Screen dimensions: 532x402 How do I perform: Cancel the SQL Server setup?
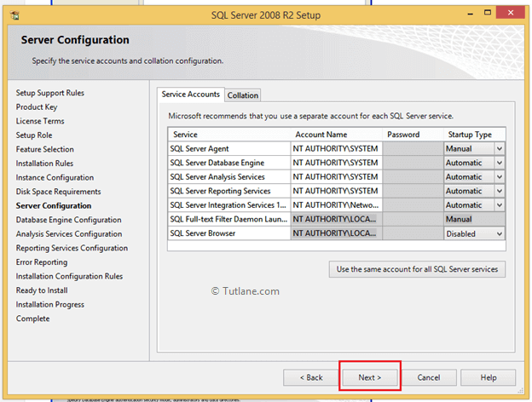pyautogui.click(x=429, y=377)
